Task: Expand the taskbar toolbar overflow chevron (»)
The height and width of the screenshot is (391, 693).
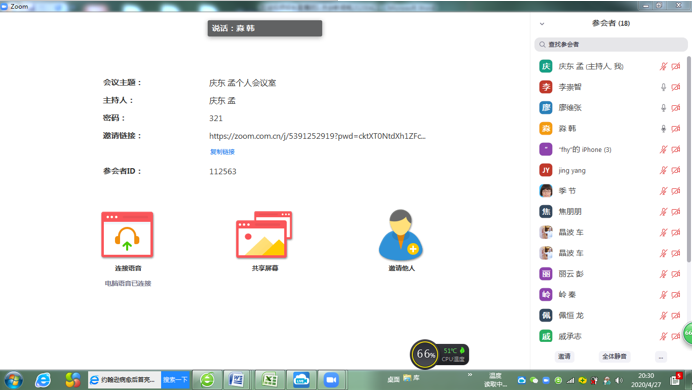Action: [470, 375]
